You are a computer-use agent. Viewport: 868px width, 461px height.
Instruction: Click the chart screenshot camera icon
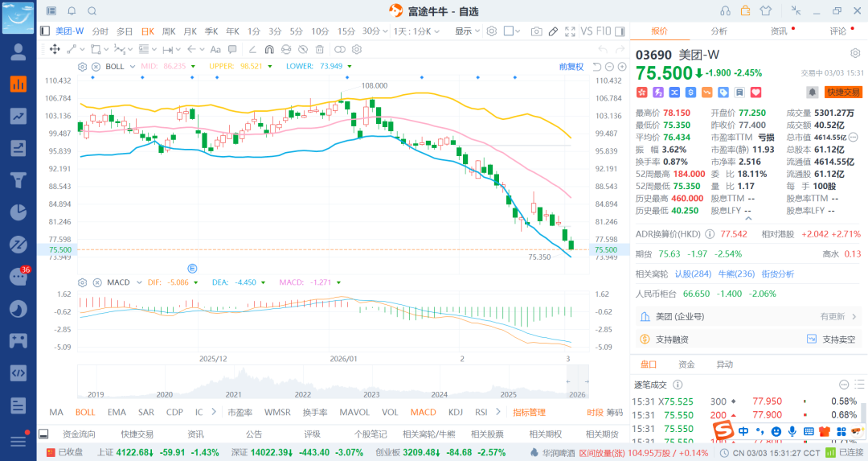(536, 31)
